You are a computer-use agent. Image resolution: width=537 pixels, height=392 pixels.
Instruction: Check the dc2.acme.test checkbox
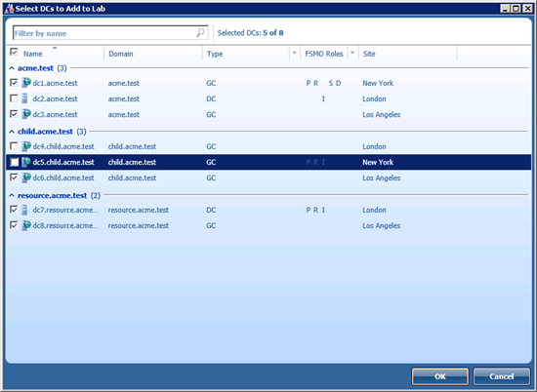(14, 98)
